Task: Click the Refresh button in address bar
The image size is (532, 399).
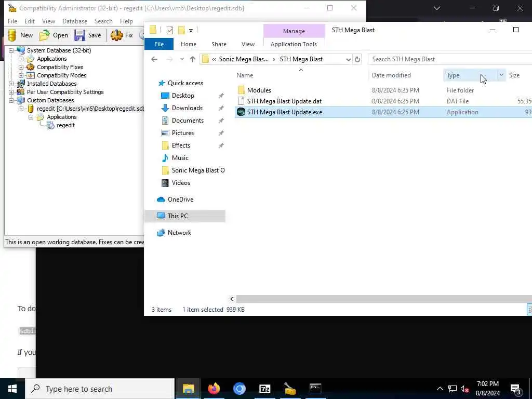Action: 357,59
